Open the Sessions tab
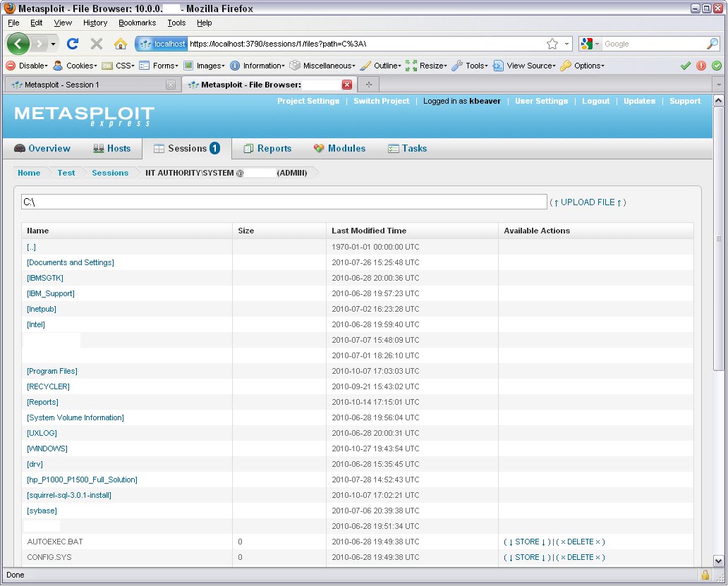Image resolution: width=728 pixels, height=586 pixels. tap(187, 149)
